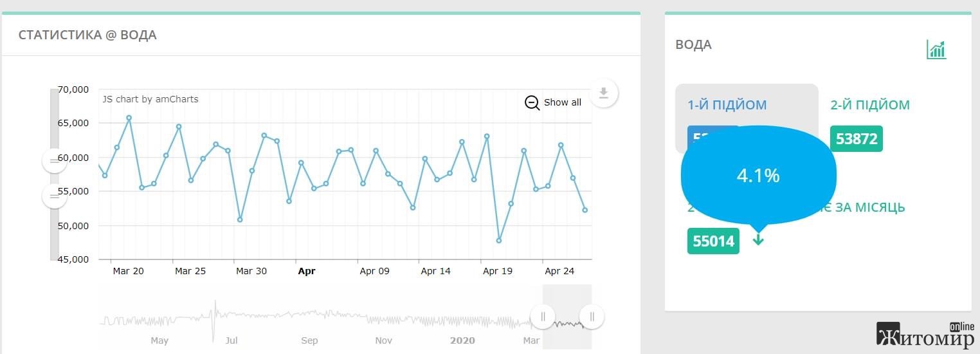Click the left grip of the timeline range selector
Viewport: 980px width, 354px height.
[x=543, y=317]
